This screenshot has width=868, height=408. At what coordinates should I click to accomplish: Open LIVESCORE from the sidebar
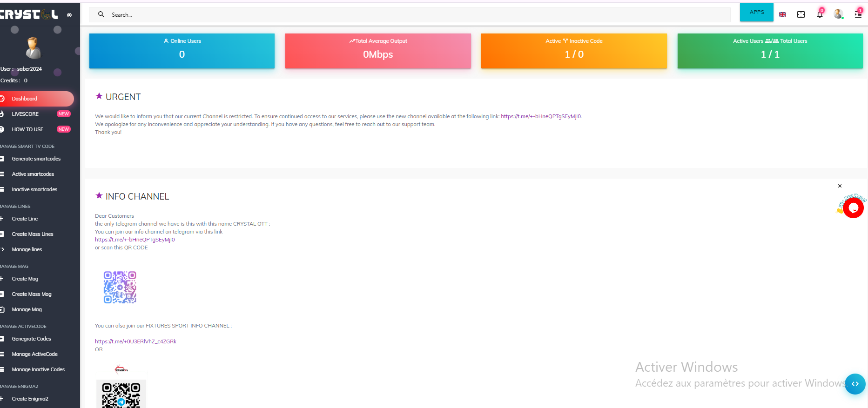point(25,114)
